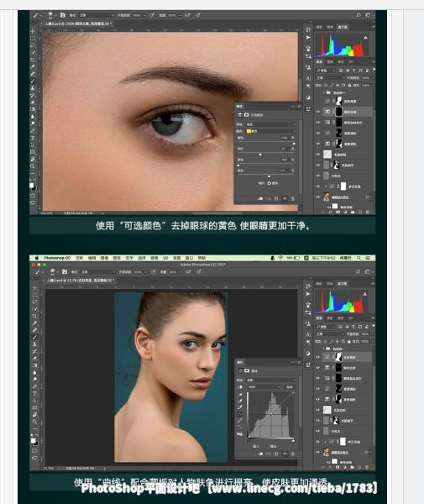Click lock-all padlock in upper Layers panel
This screenshot has height=504, width=424.
tap(349, 86)
